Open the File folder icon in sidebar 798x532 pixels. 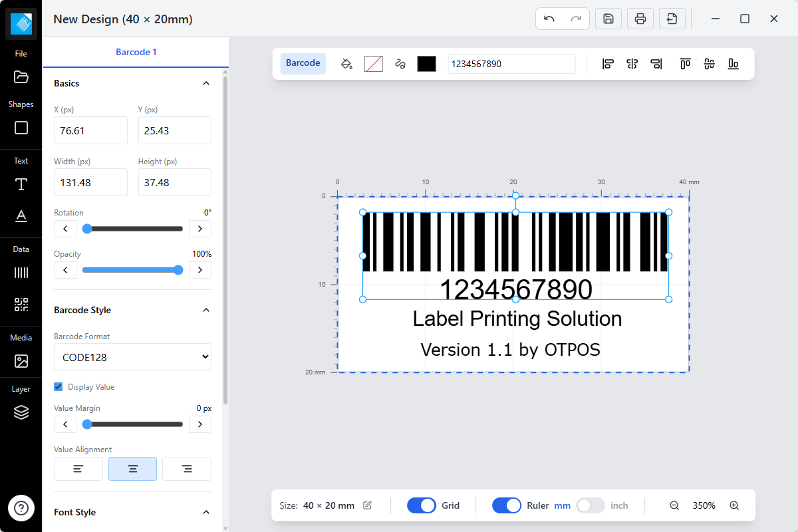[x=21, y=76]
